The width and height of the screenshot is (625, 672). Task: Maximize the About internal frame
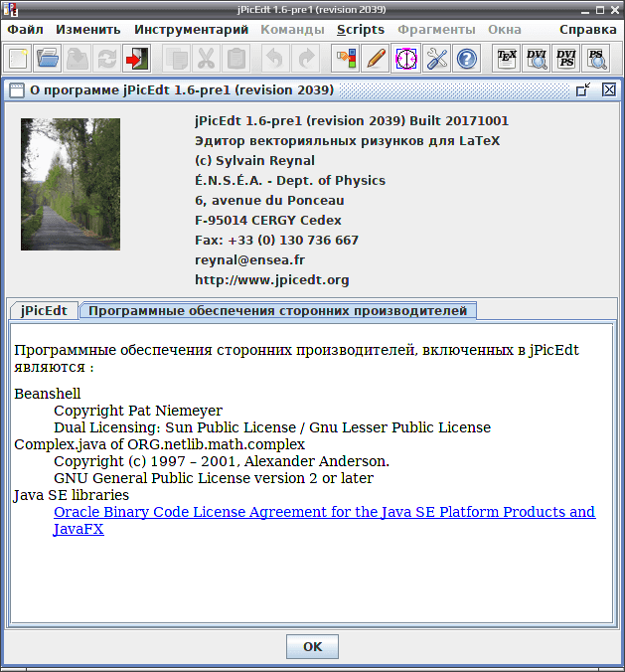(x=583, y=89)
